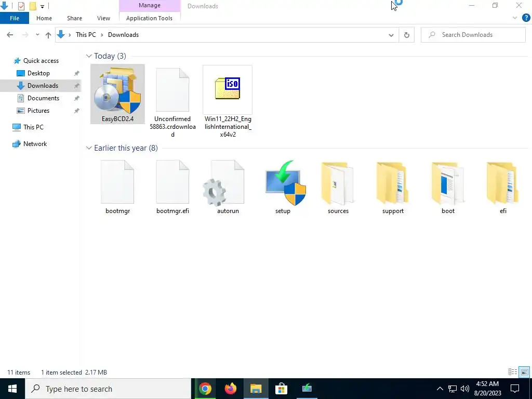
Task: Open Network in the navigation pane
Action: pyautogui.click(x=35, y=144)
